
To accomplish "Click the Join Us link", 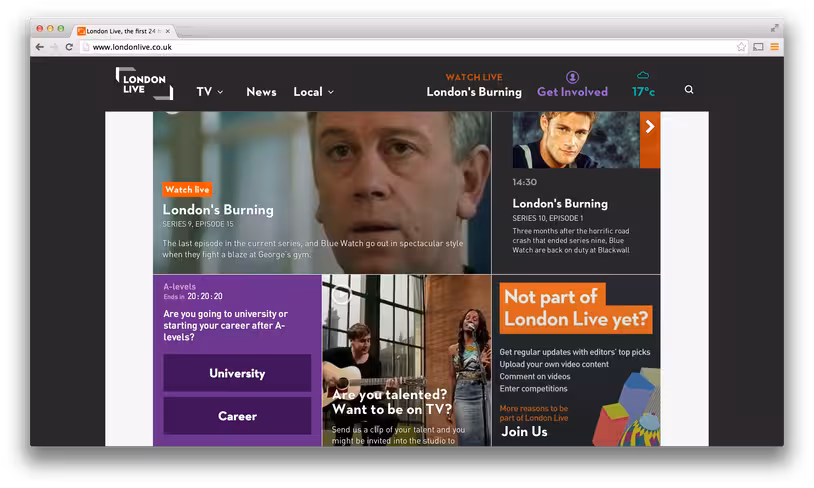I will click(524, 431).
